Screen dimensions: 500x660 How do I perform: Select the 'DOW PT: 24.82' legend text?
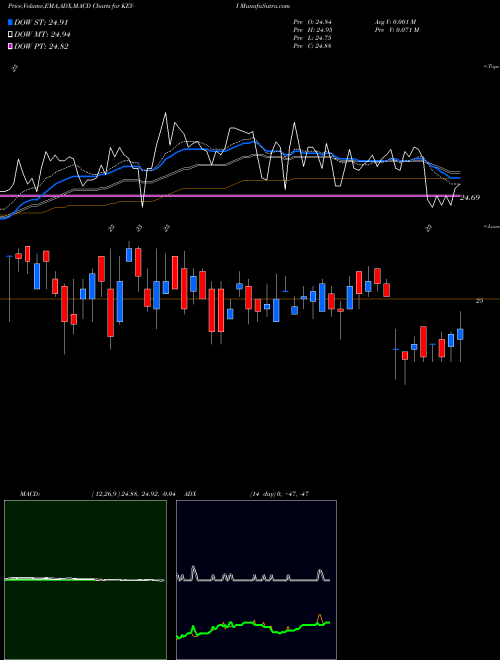[x=41, y=47]
